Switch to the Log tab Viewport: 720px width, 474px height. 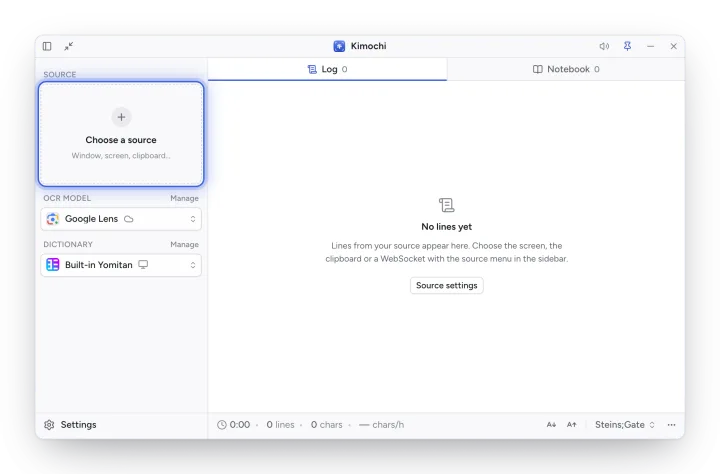tap(327, 69)
